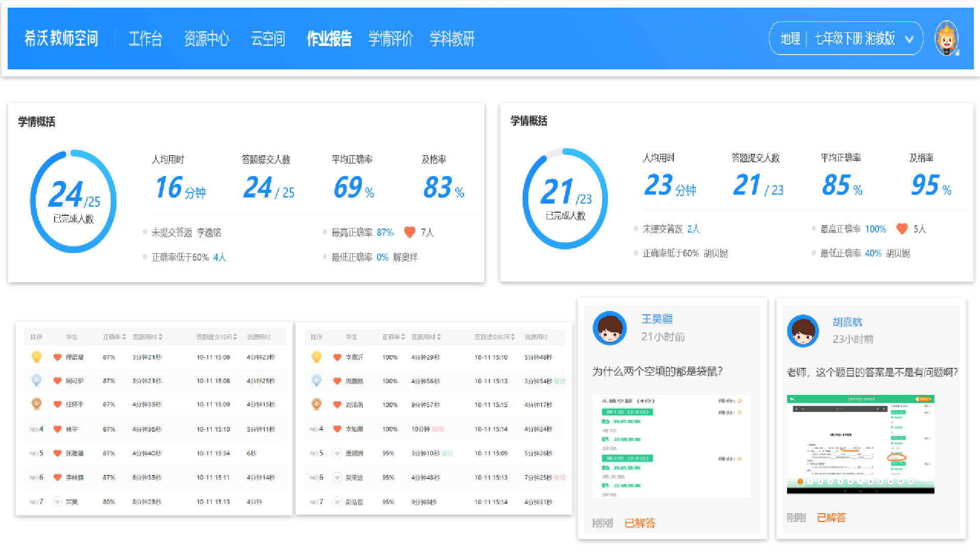Toggle the heart beside 任怀宇
This screenshot has height=551, width=980.
[x=57, y=405]
